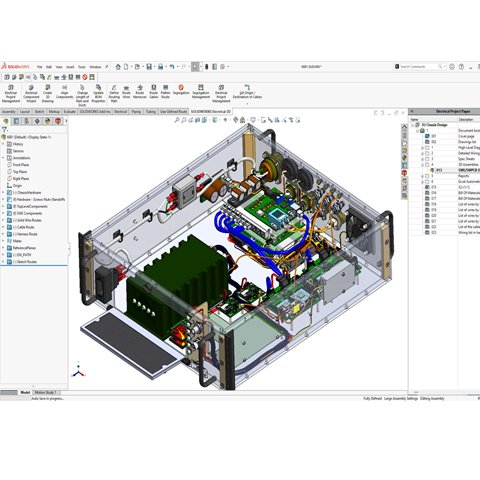Open the Tools menu
This screenshot has height=480, width=480.
tap(82, 67)
